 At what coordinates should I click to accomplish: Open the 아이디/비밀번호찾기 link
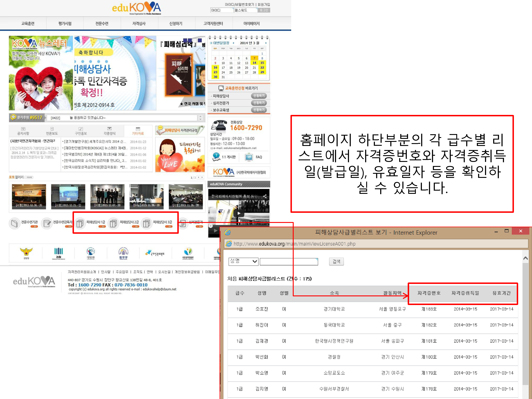239,5
